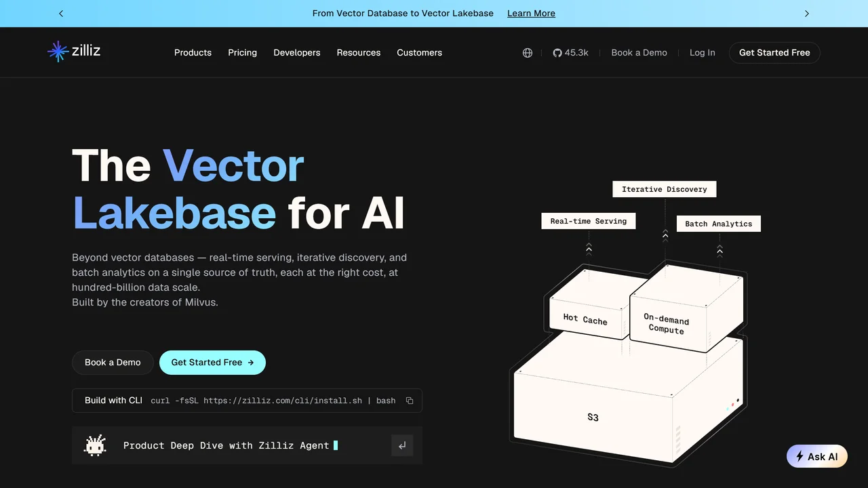This screenshot has height=488, width=868.
Task: Click the Iterative Discovery diagram label
Action: tap(665, 189)
